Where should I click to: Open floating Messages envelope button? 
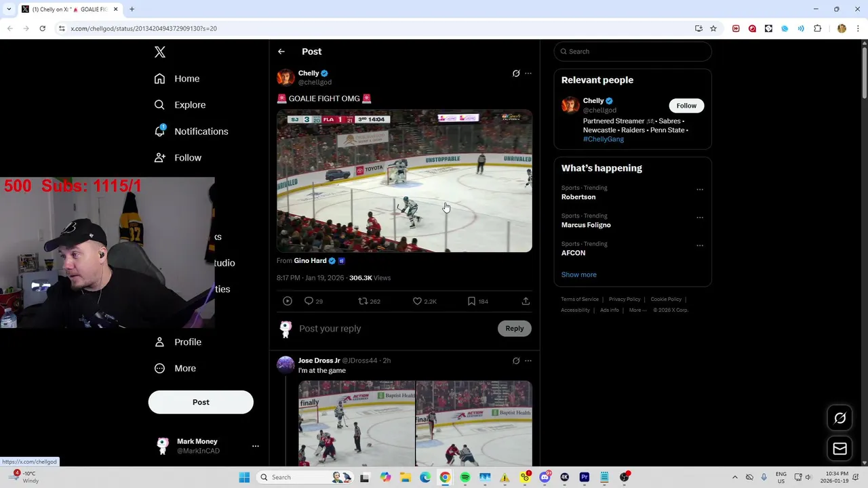tap(840, 449)
